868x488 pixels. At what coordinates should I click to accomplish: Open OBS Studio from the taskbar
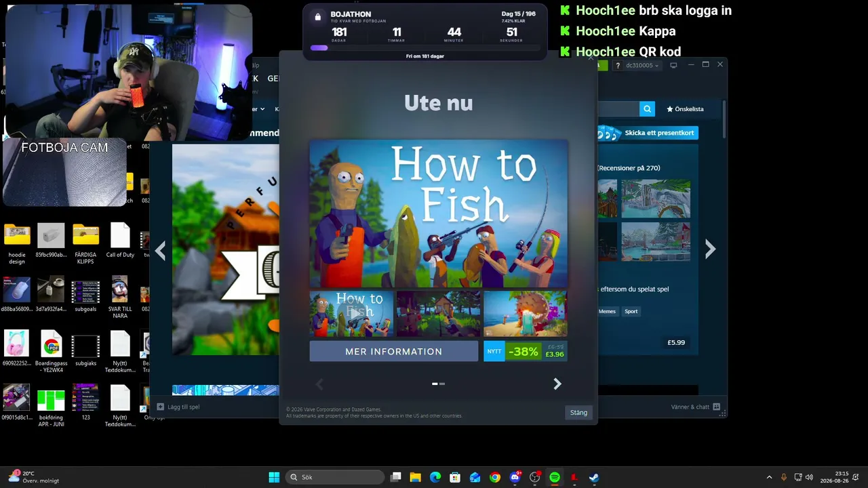pyautogui.click(x=535, y=477)
